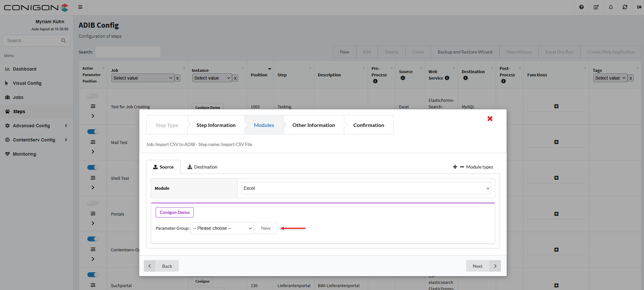Go to the Step Information wizard step
Viewport: 644px width, 290px height.
point(216,125)
